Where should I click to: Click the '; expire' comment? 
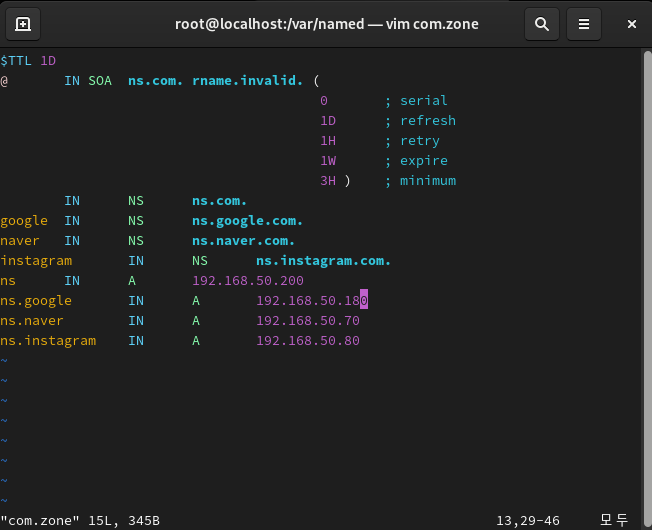pos(416,161)
